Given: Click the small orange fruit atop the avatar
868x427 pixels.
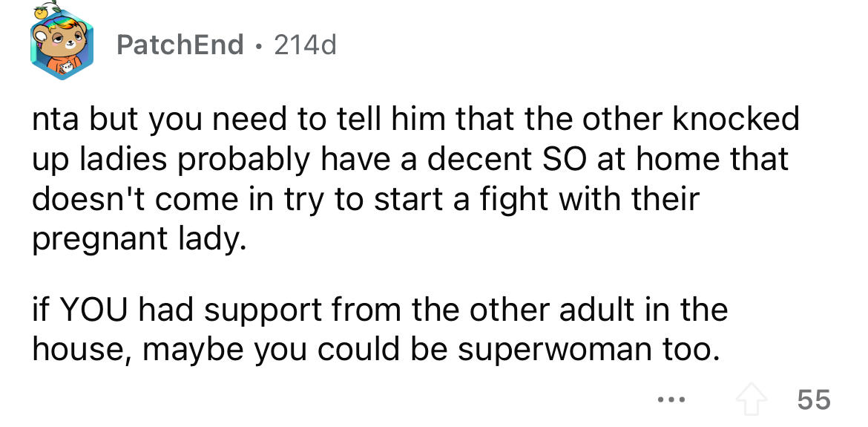Looking at the screenshot, I should click(x=42, y=10).
